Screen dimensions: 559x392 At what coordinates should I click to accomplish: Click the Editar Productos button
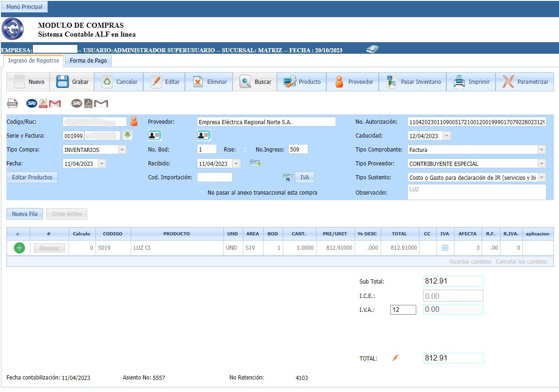point(32,177)
